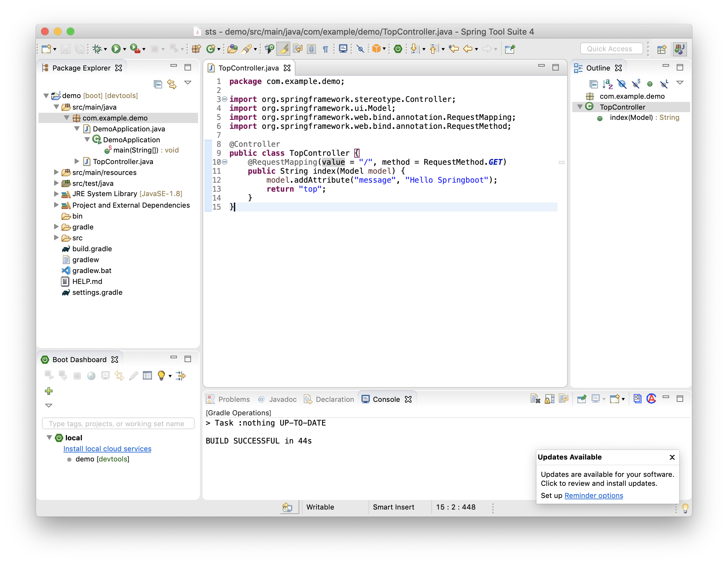
Task: Click the status bar lightbulb tip icon
Action: [685, 508]
